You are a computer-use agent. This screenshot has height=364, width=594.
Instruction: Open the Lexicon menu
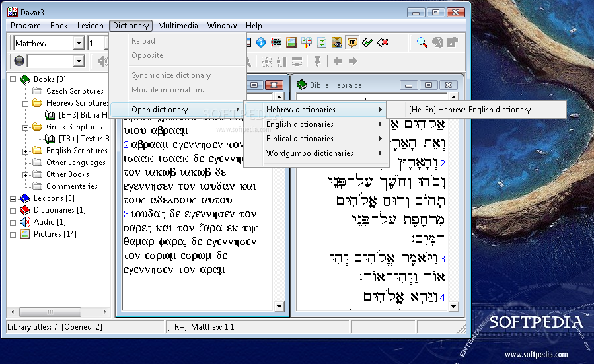pos(90,26)
